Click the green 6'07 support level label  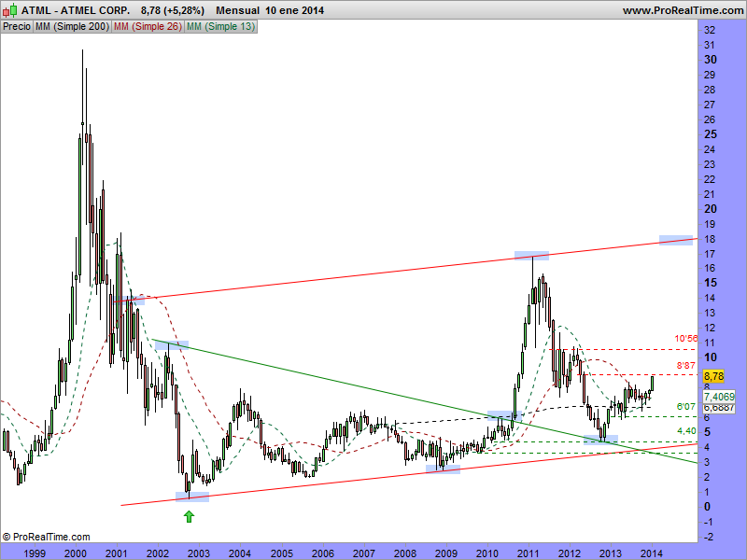686,407
